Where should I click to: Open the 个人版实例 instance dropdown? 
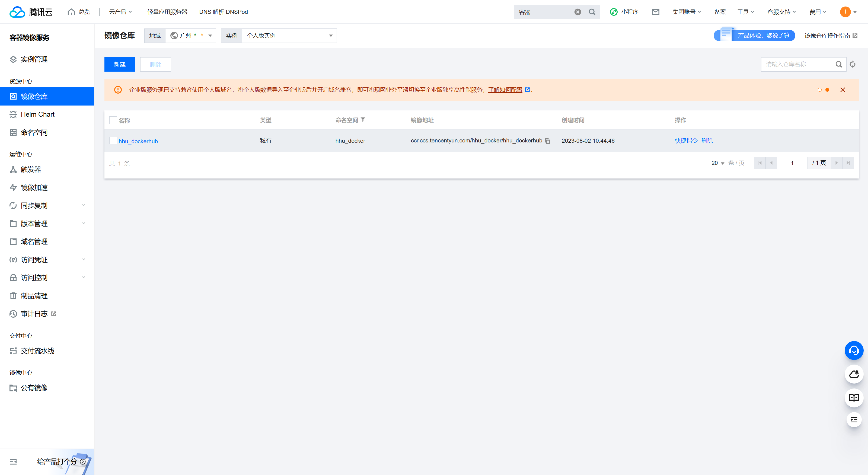(x=289, y=35)
